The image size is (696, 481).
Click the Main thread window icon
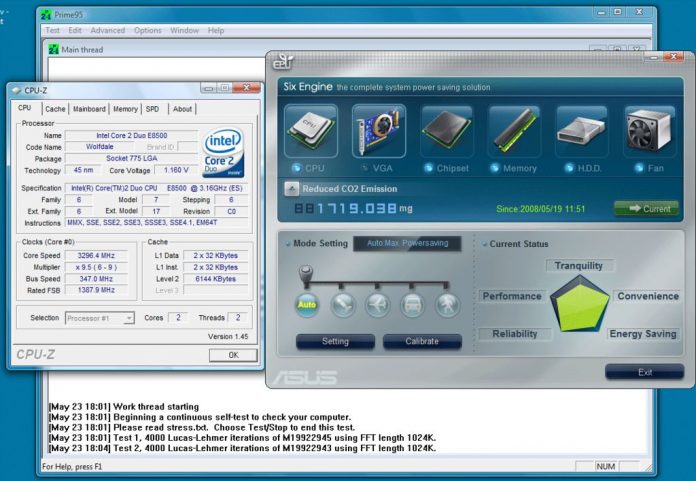pyautogui.click(x=53, y=49)
